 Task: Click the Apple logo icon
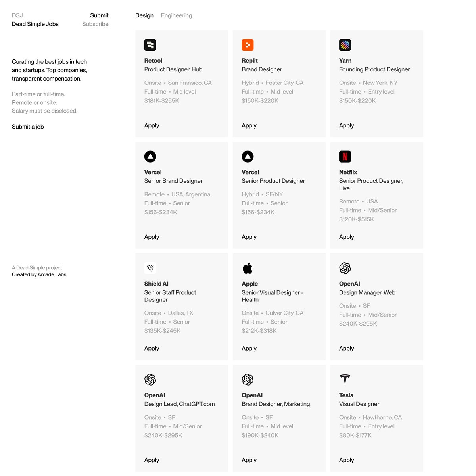click(248, 268)
